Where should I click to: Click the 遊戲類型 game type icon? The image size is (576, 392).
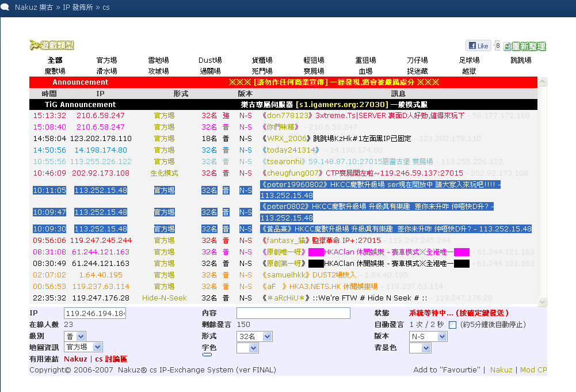pyautogui.click(x=52, y=45)
